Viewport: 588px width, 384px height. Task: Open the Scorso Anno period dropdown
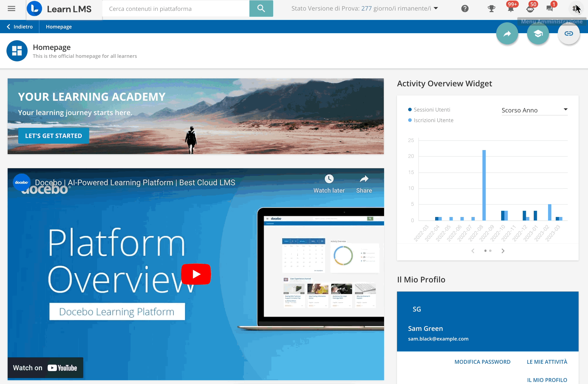pyautogui.click(x=535, y=110)
